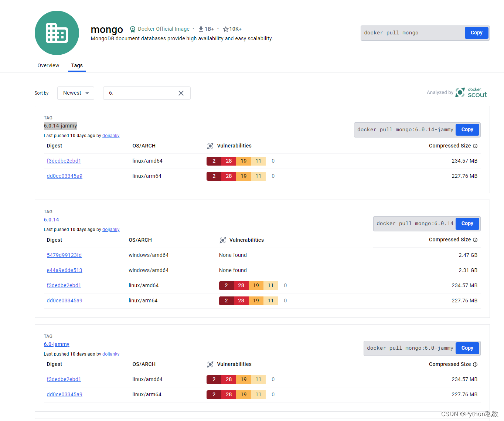Click unspecified count 0 for 6.0.14-jammy linux/amd64
The image size is (504, 421).
tap(273, 161)
